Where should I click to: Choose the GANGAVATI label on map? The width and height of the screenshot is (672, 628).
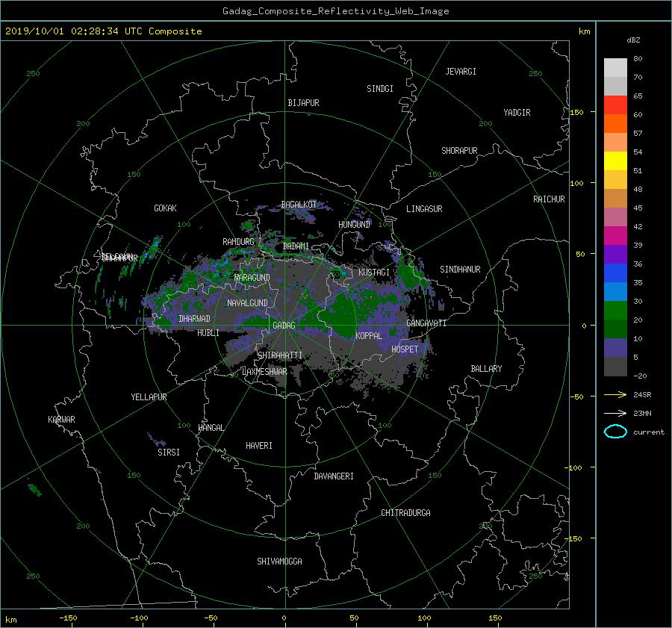click(x=426, y=323)
